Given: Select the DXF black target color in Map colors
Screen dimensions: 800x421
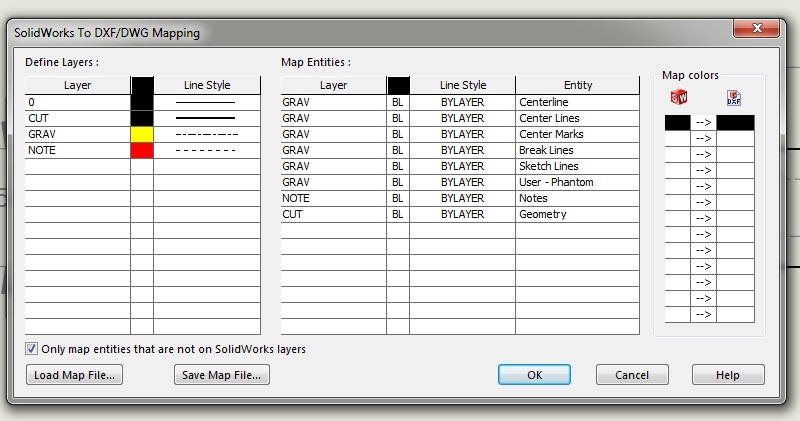Looking at the screenshot, I should point(736,122).
